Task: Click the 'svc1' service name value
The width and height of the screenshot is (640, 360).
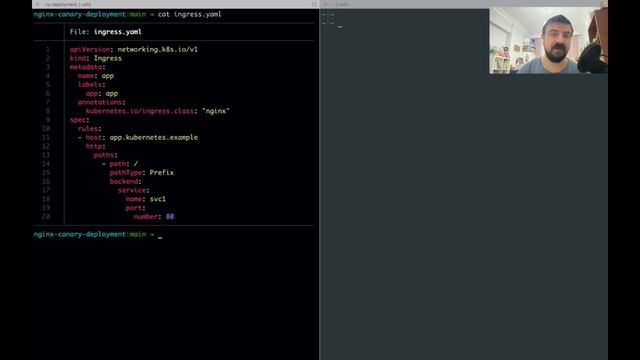Action: (158, 199)
